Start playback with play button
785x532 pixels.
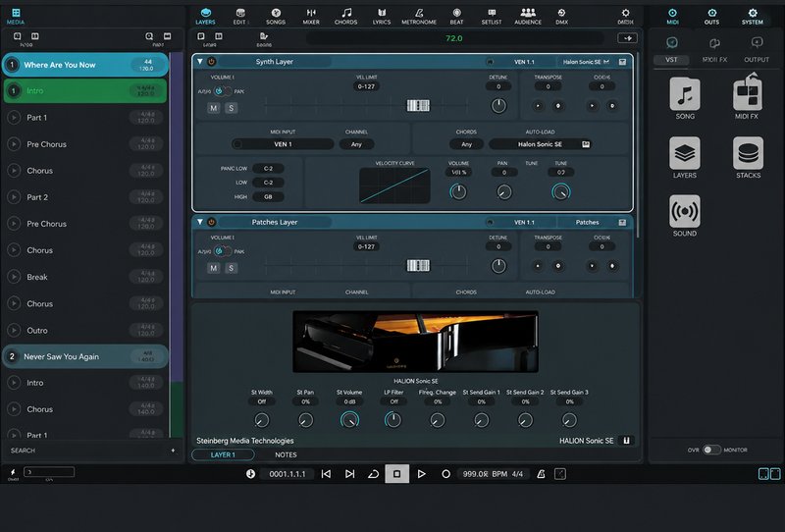coord(422,474)
